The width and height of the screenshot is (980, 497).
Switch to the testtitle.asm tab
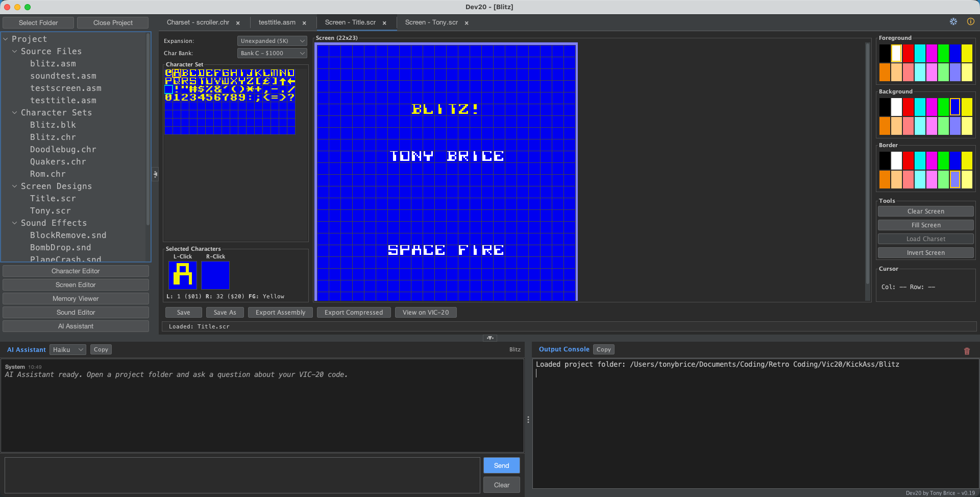(x=277, y=22)
